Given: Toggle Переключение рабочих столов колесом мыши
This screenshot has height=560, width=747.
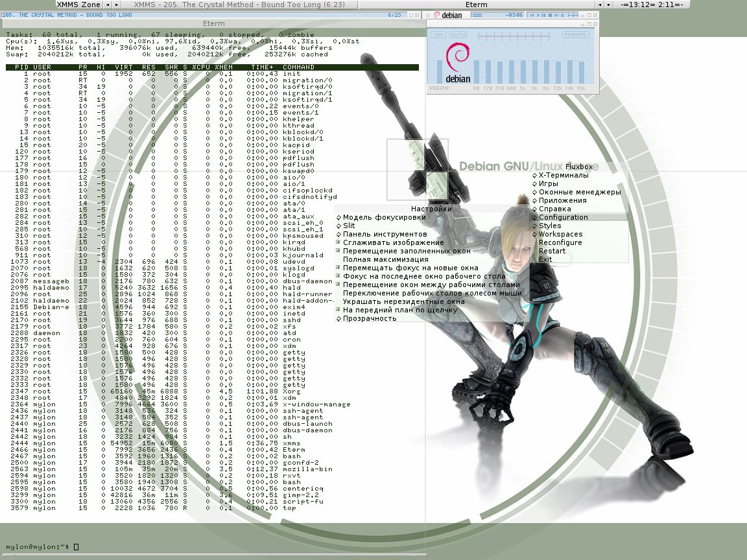Looking at the screenshot, I should [432, 294].
